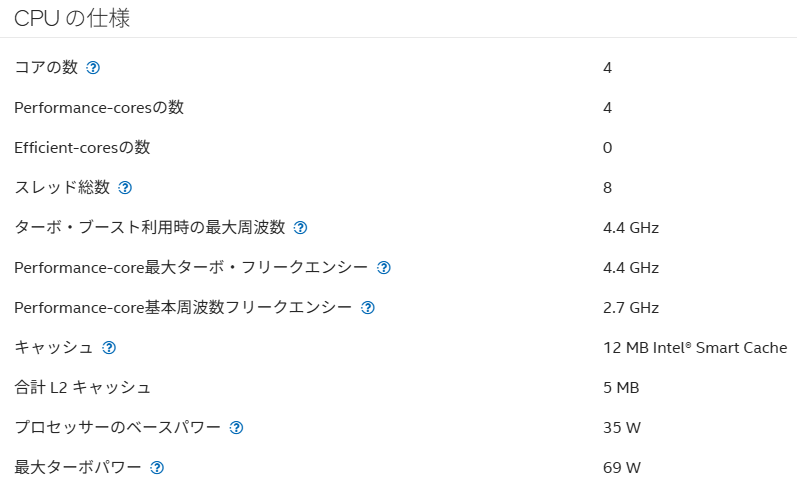Open help for Performance-core最大ターボ・フリークエンシー
Viewport: 797px width, 487px height.
tap(384, 268)
